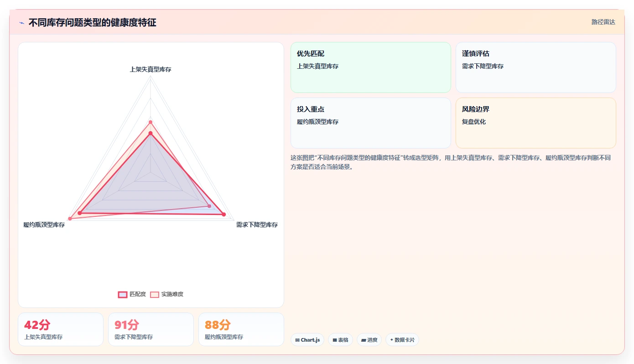This screenshot has height=364, width=634.
Task: Open the 优先匹配 card
Action: [371, 67]
